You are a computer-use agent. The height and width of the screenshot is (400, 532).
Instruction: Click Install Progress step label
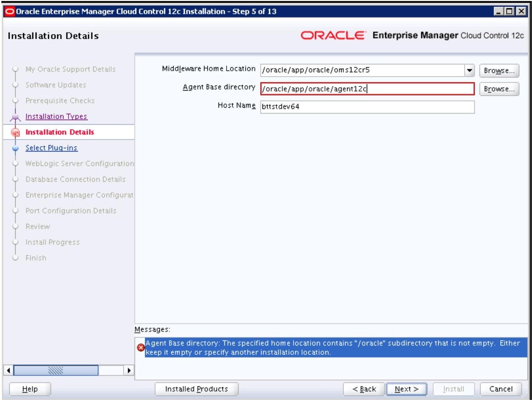tap(52, 242)
